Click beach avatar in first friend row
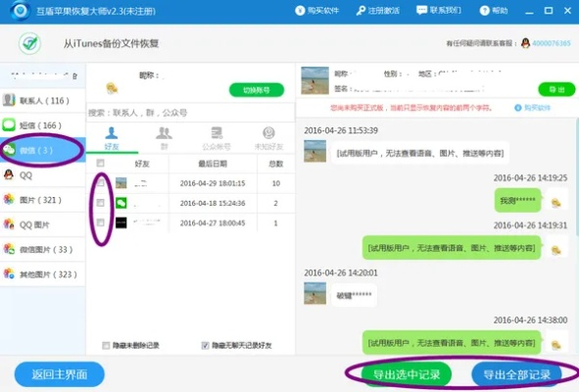579x392 pixels. point(121,183)
